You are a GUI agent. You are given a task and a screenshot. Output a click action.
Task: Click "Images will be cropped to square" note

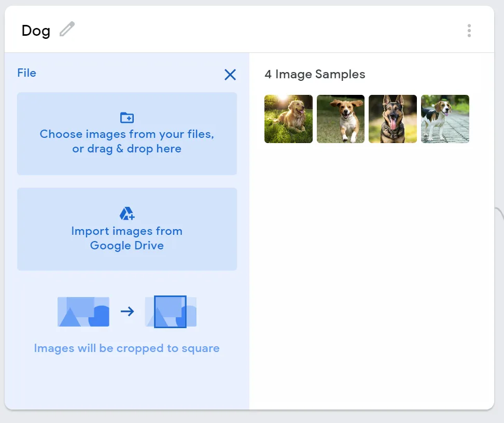(127, 348)
